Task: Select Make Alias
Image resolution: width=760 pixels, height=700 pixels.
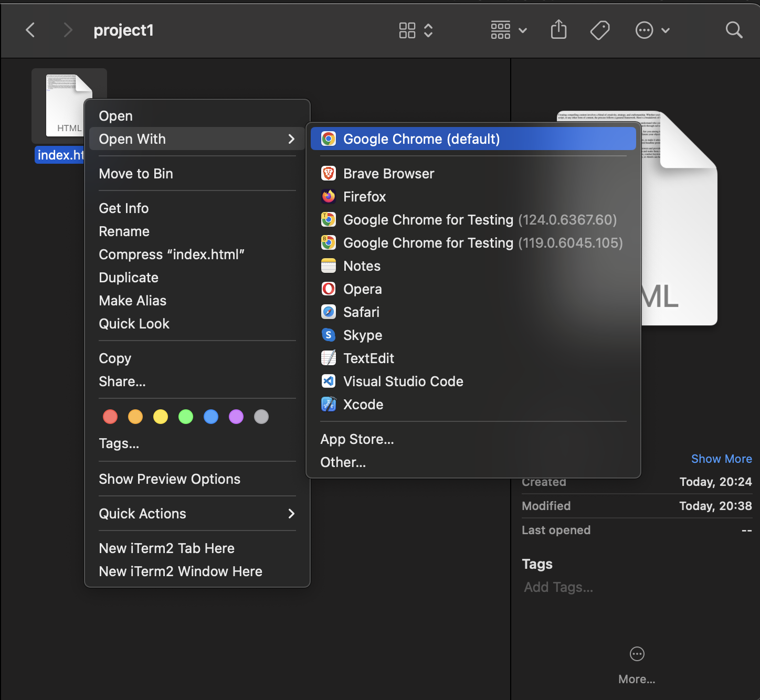Action: click(x=197, y=301)
